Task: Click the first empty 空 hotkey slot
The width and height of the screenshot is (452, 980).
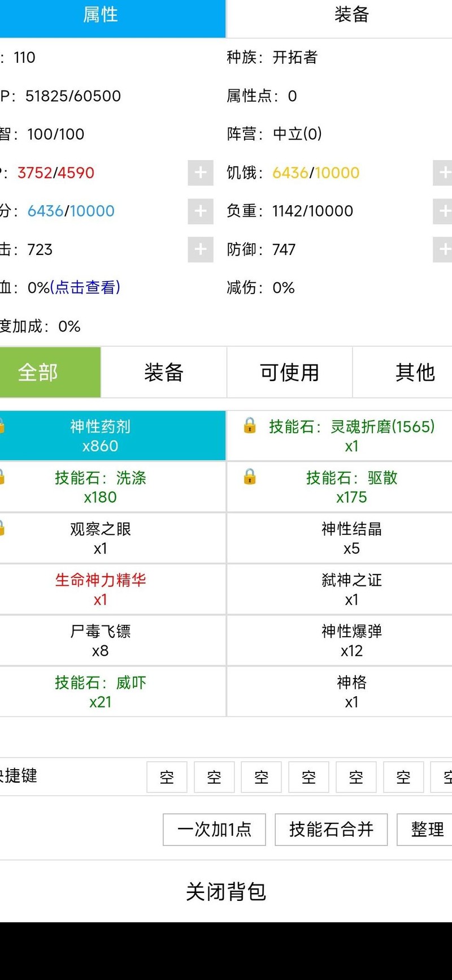Action: (167, 778)
